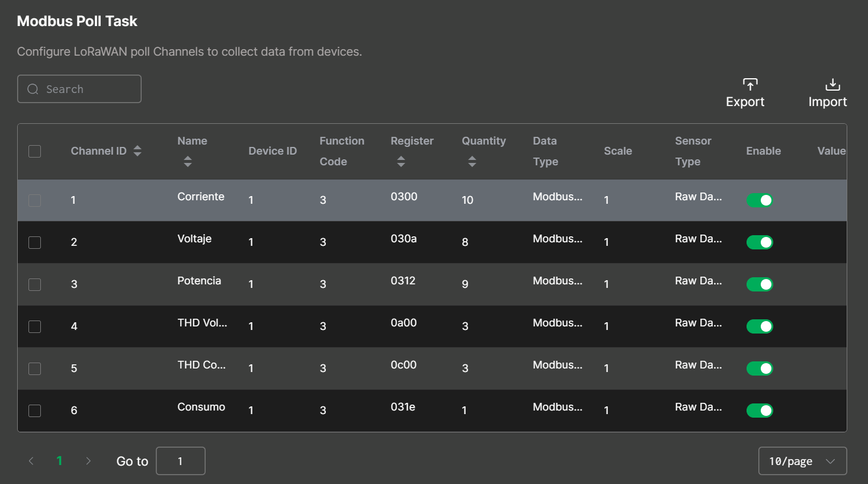Sort by the Register column arrows
The height and width of the screenshot is (484, 868).
tap(401, 161)
